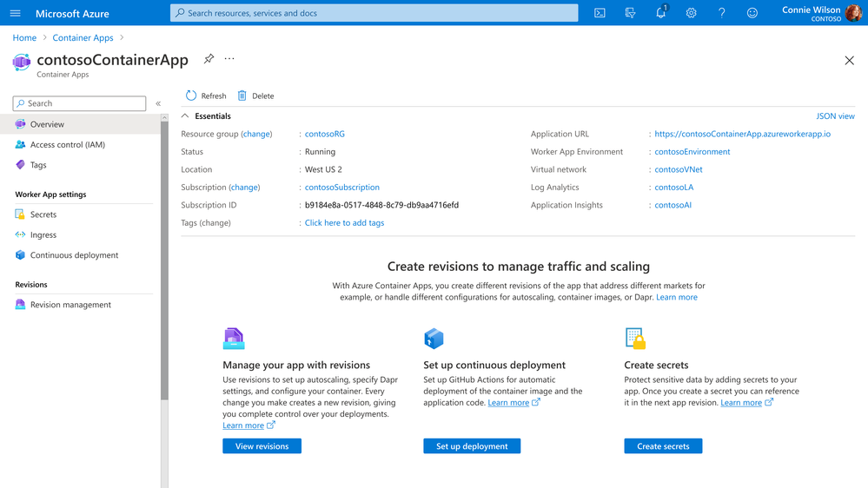868x488 pixels.
Task: Click the Set up deployment button
Action: (x=472, y=446)
